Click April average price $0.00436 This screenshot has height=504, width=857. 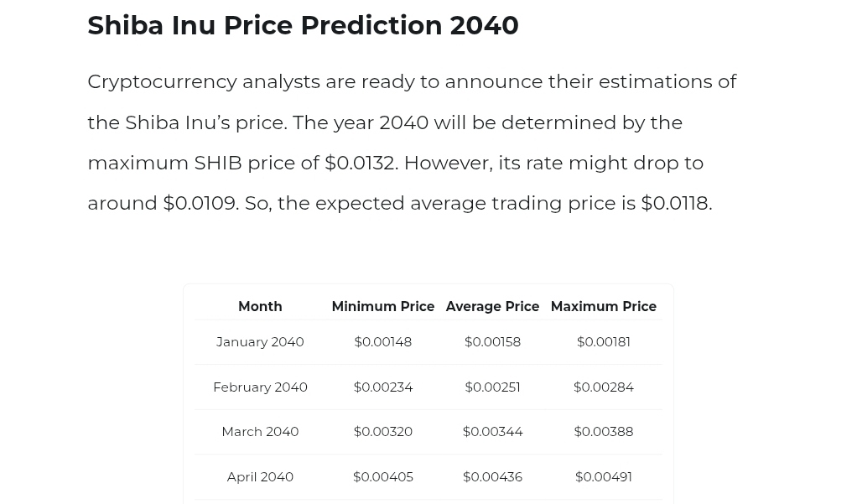[492, 477]
